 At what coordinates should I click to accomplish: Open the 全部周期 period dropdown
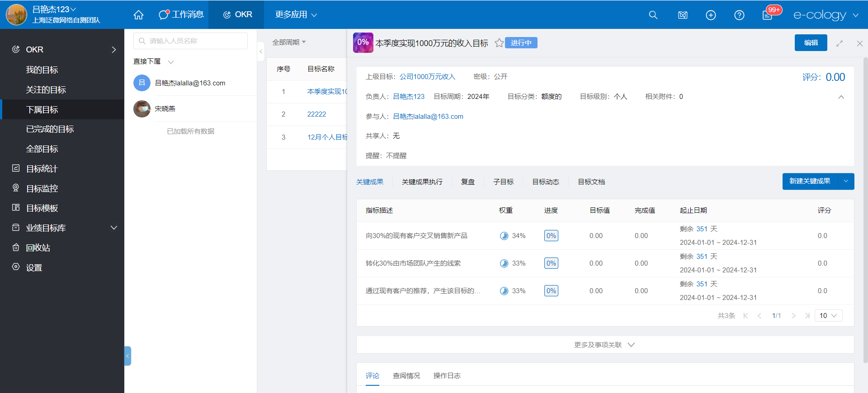pyautogui.click(x=289, y=42)
